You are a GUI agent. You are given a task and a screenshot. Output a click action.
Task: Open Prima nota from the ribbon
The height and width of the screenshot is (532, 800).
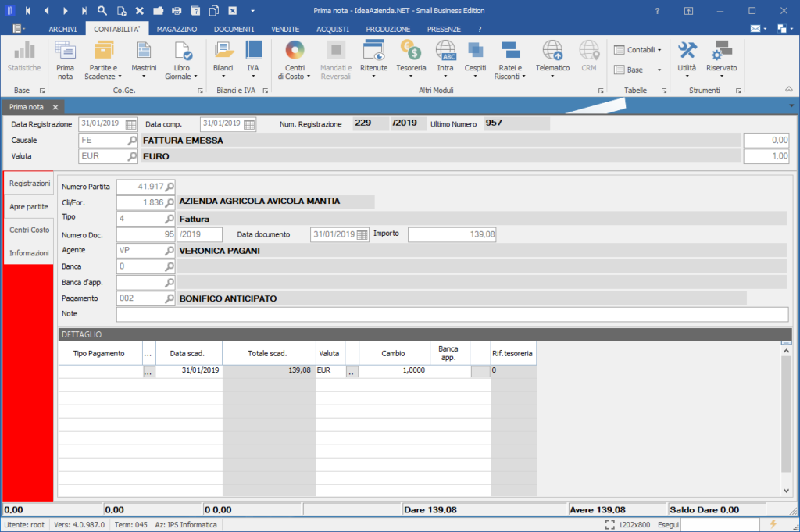coord(66,60)
